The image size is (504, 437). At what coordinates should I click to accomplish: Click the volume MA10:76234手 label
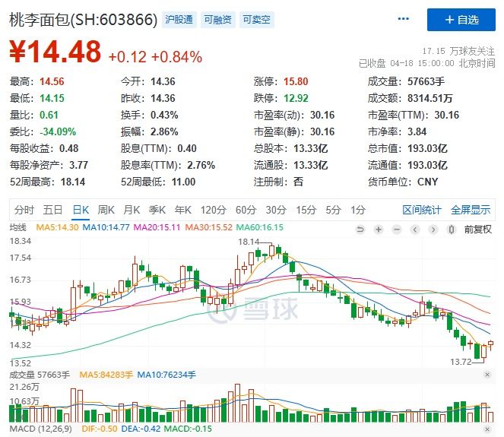166,375
